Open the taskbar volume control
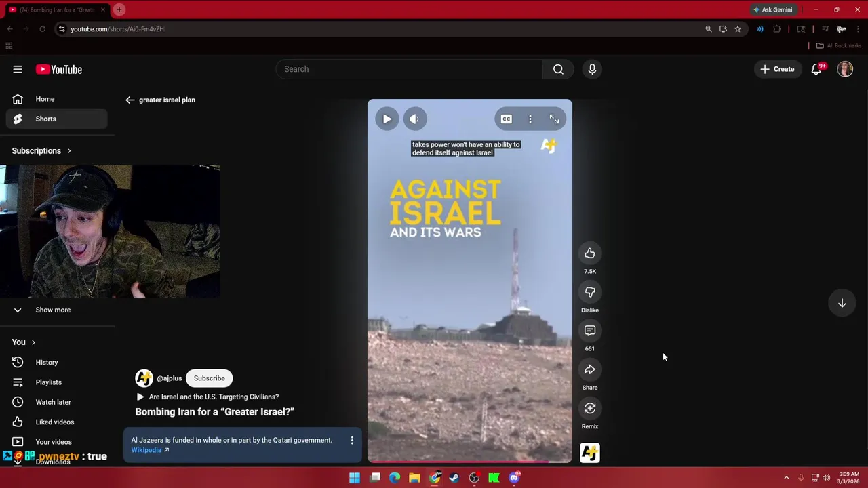The height and width of the screenshot is (488, 868). (826, 478)
